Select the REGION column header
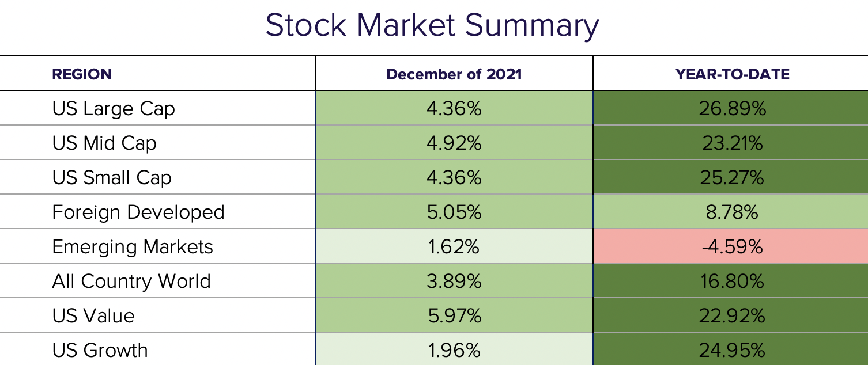868x365 pixels. 82,74
